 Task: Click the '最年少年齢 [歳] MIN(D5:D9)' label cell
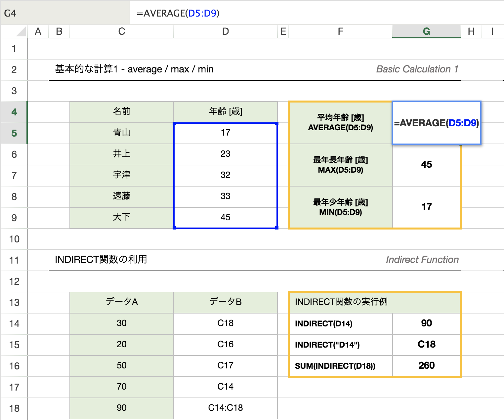pyautogui.click(x=341, y=207)
